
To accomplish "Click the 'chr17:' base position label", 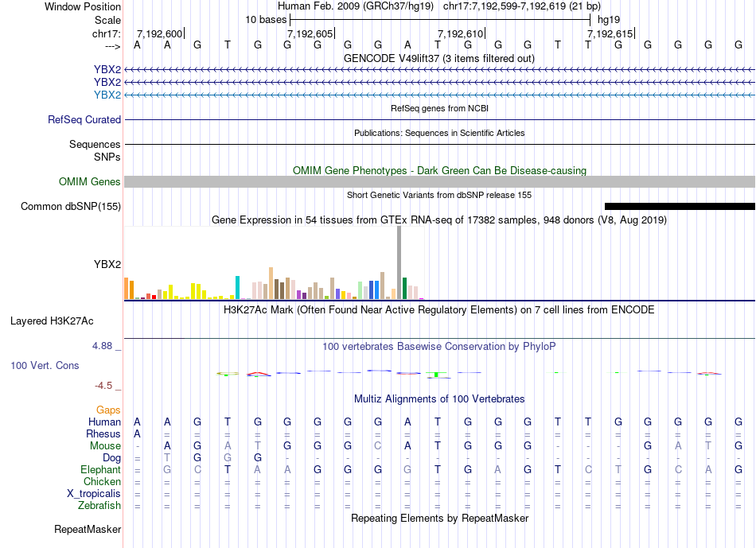I will coord(106,33).
